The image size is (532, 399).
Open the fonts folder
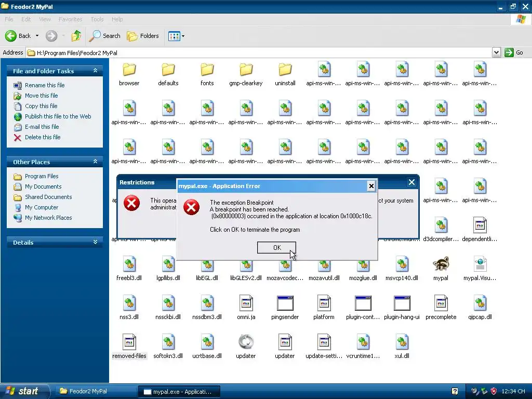[207, 74]
